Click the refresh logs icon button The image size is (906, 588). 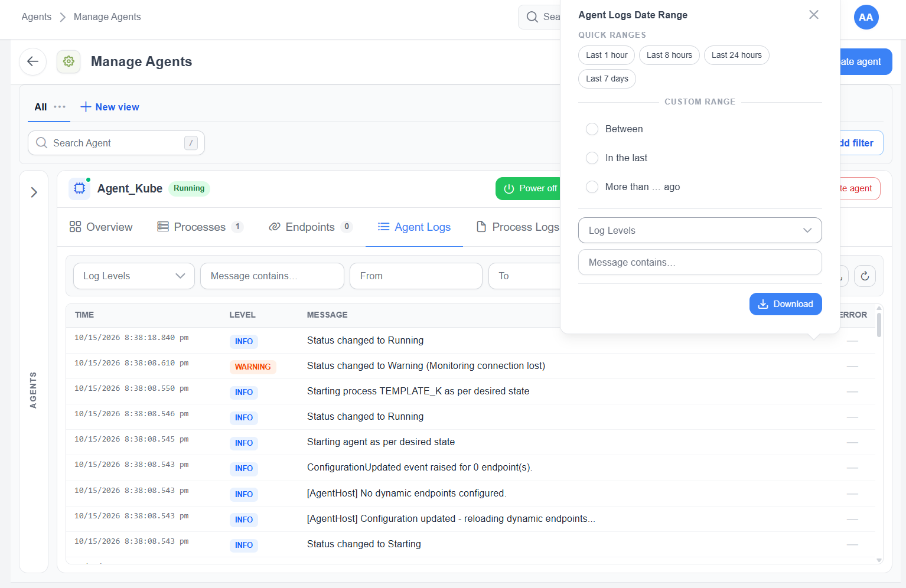[x=865, y=276]
